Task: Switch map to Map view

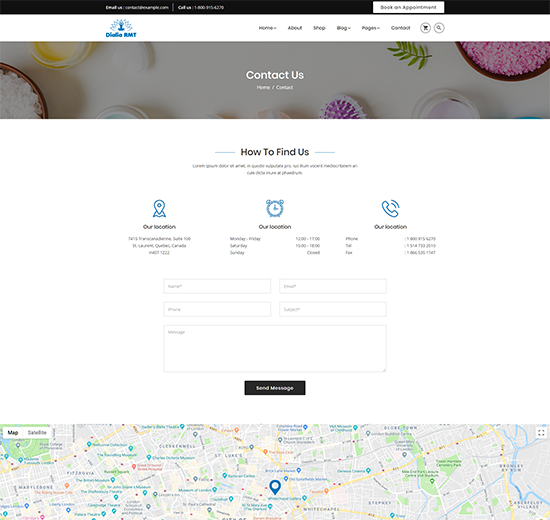Action: (x=13, y=433)
